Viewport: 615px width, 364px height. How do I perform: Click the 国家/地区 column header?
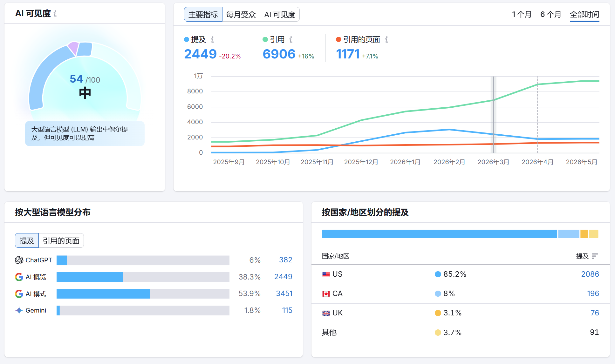pos(336,256)
